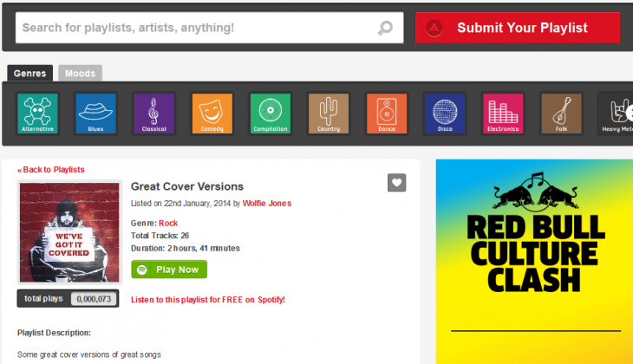Favorite this playlist with the heart icon
Screen dimensions: 633x364
coord(396,183)
